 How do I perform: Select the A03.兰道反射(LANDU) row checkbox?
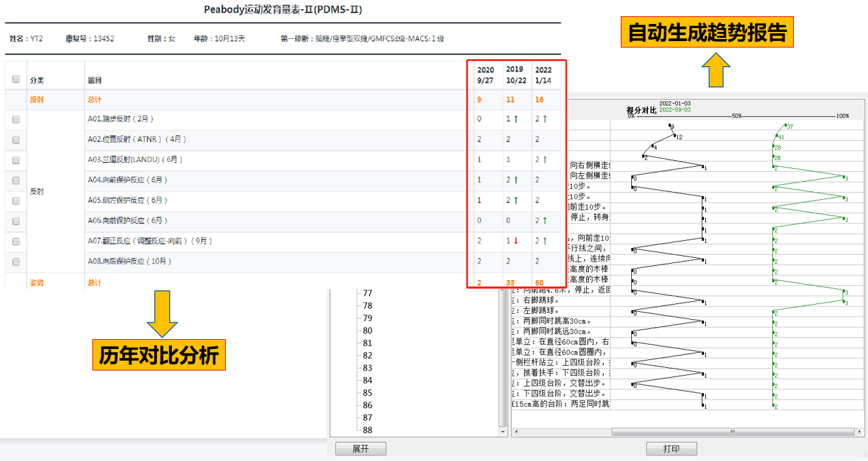(x=16, y=160)
